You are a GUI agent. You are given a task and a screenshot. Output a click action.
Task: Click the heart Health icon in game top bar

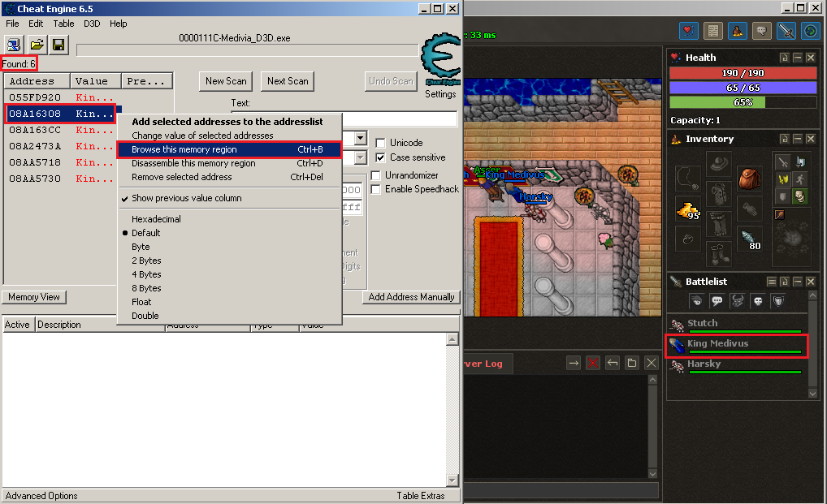(x=688, y=31)
